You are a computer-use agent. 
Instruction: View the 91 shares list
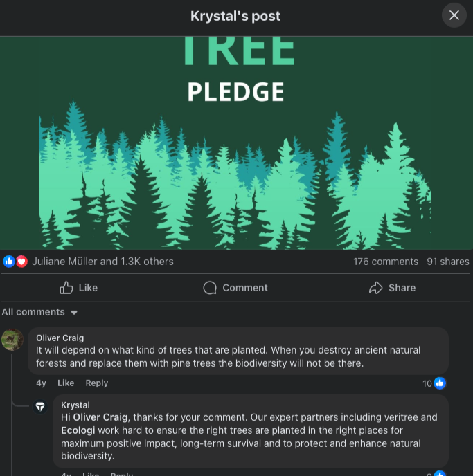447,262
